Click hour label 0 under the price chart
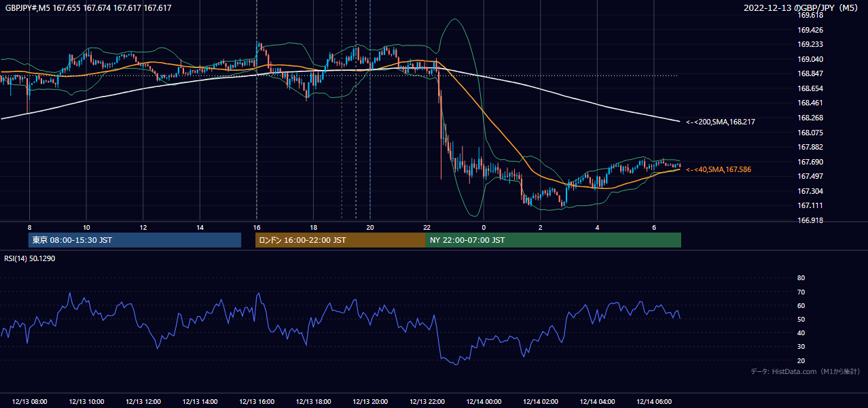 (484, 227)
